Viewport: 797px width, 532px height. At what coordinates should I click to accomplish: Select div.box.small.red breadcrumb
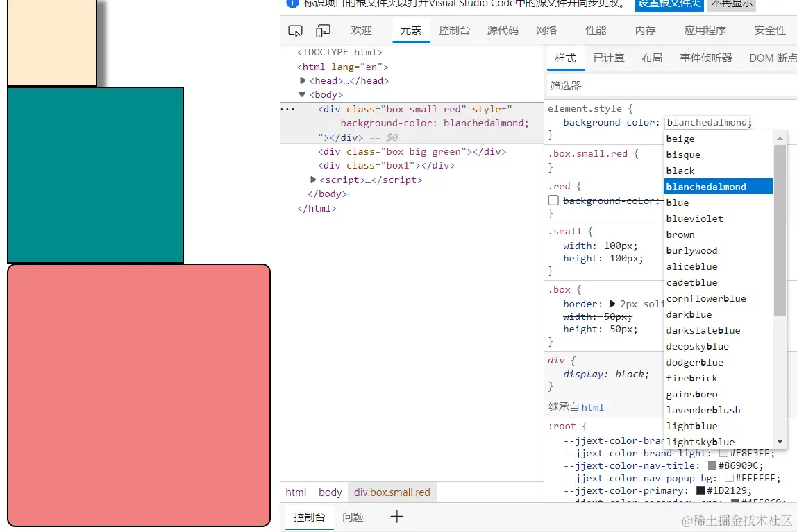tap(392, 492)
